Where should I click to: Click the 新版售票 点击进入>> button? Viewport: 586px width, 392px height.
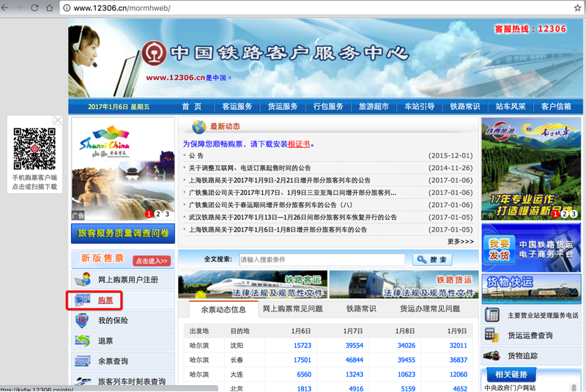[152, 260]
